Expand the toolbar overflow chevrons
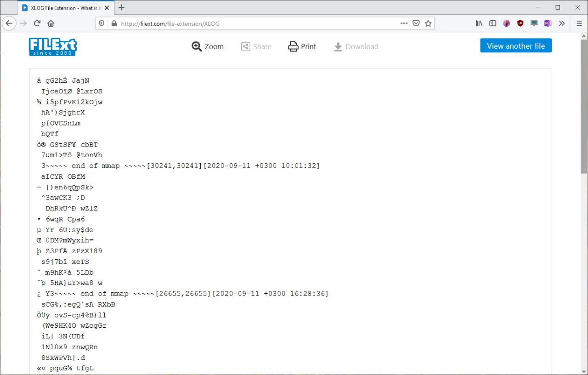The image size is (588, 375). (562, 23)
